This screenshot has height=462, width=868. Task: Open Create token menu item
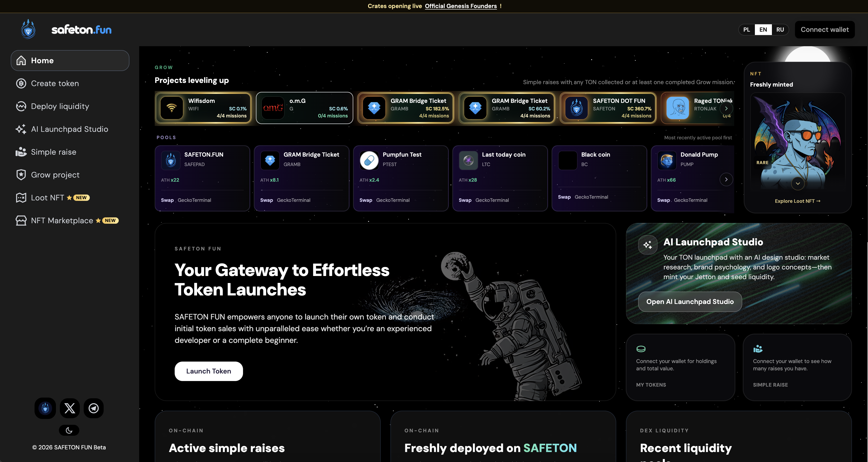click(x=70, y=83)
